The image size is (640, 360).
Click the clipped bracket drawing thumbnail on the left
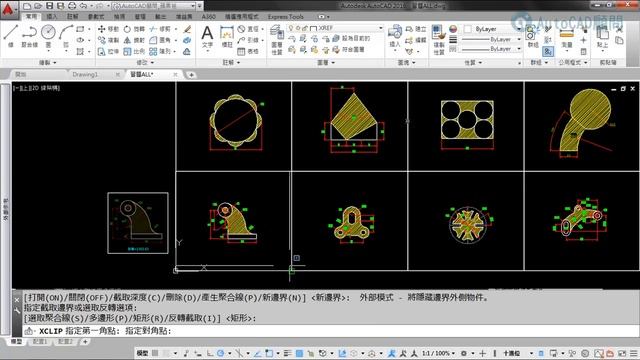click(x=138, y=223)
